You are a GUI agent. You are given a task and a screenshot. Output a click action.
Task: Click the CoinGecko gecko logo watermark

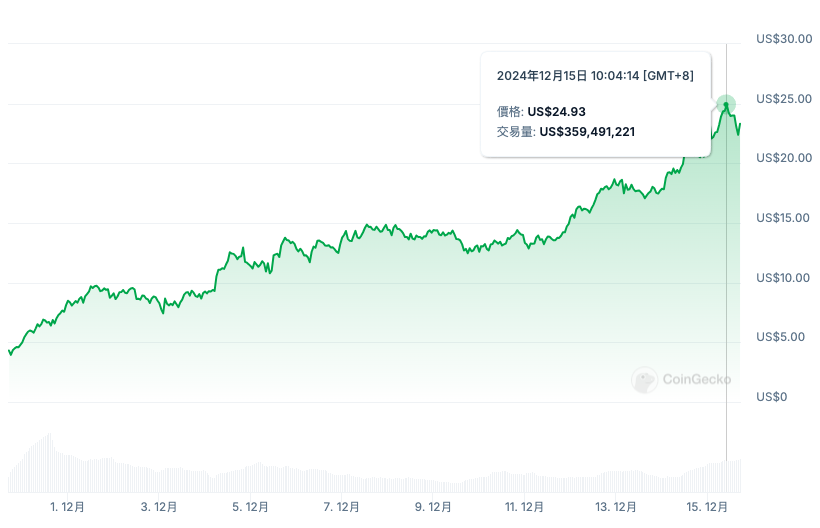[x=645, y=380]
